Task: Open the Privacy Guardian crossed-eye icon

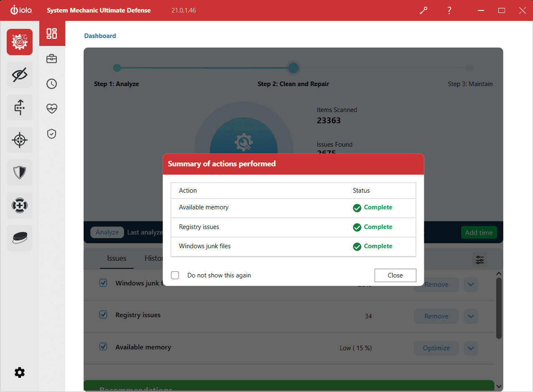Action: pos(20,75)
